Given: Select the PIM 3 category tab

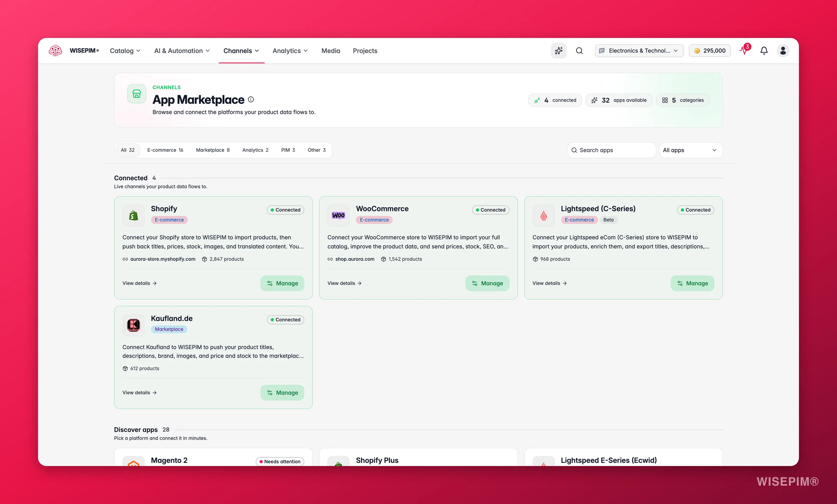Looking at the screenshot, I should tap(288, 150).
